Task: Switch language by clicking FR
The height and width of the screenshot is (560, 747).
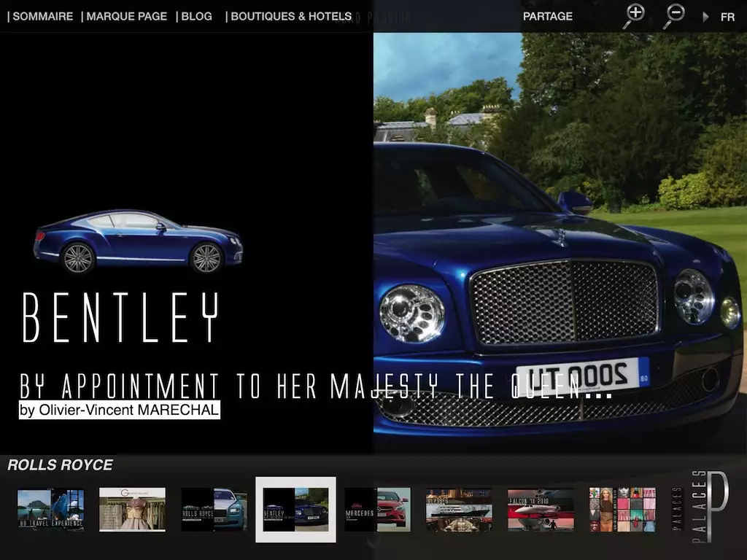Action: (x=727, y=16)
